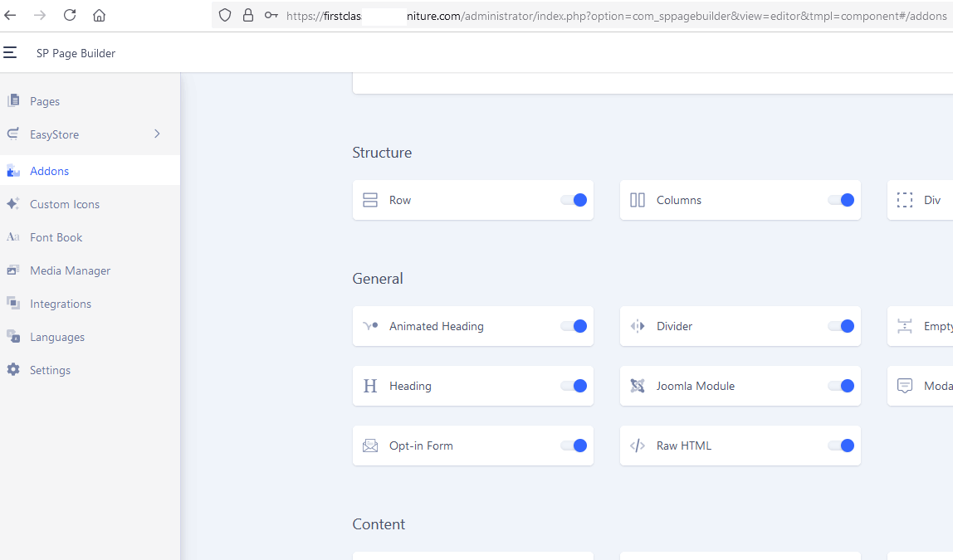953x560 pixels.
Task: Click the browser reload icon
Action: tap(70, 15)
